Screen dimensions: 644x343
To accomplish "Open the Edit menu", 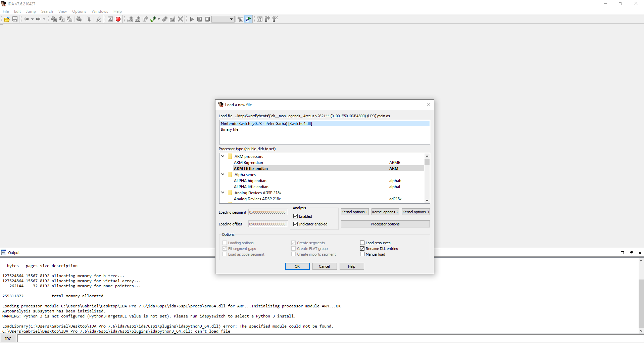I will pos(17,11).
